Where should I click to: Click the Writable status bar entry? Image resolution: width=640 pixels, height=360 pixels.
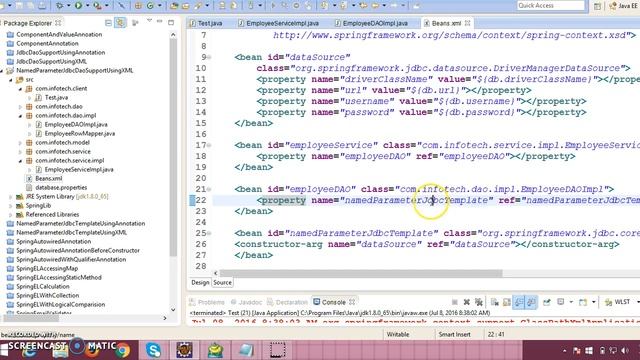[x=398, y=334]
